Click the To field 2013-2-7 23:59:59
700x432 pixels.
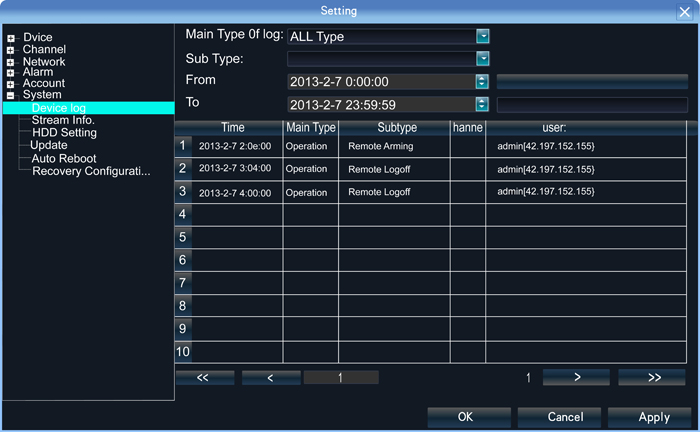tap(382, 105)
